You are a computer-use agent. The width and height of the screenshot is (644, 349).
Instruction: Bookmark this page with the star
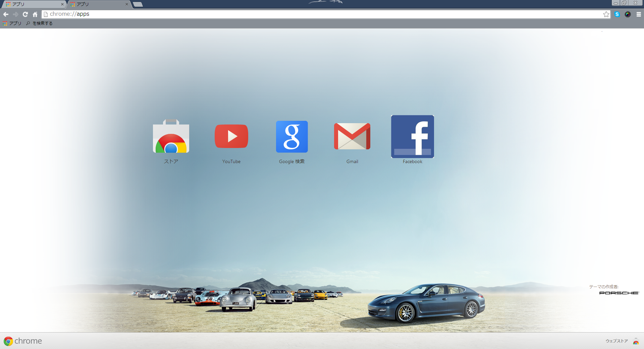coord(606,14)
